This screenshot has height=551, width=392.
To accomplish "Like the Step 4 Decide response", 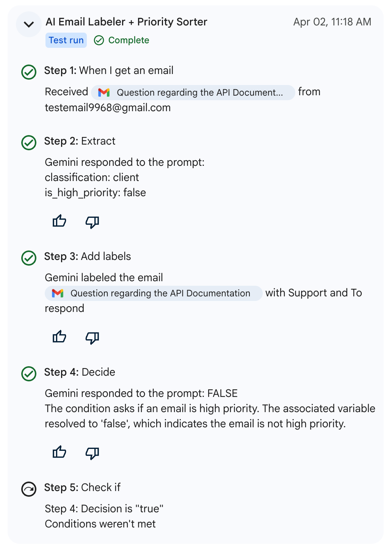I will pyautogui.click(x=60, y=452).
